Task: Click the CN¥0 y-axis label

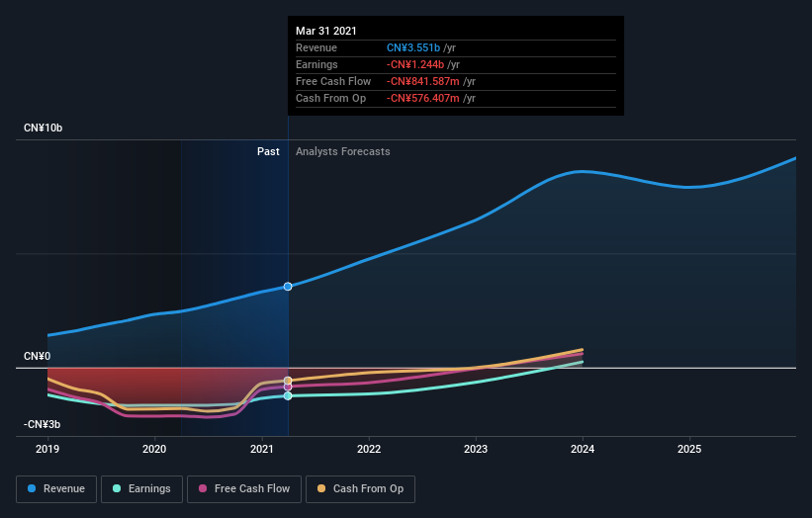Action: tap(37, 356)
